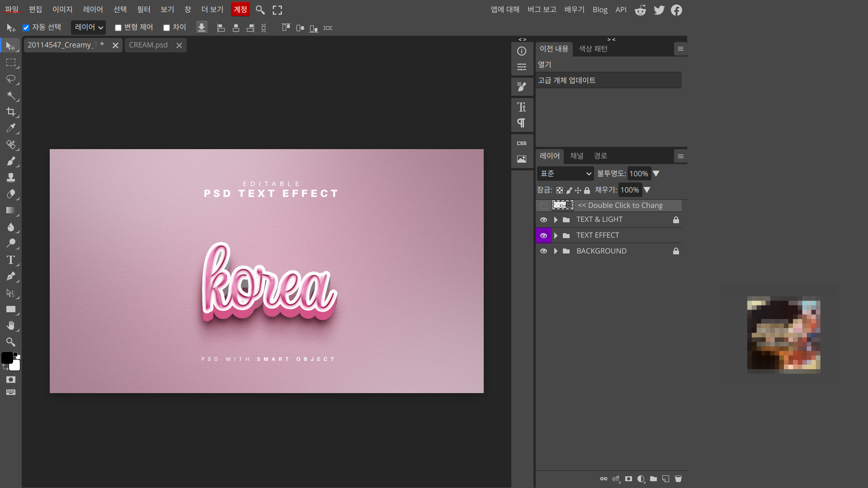Switch to the CREAM.psd tab

tap(148, 45)
